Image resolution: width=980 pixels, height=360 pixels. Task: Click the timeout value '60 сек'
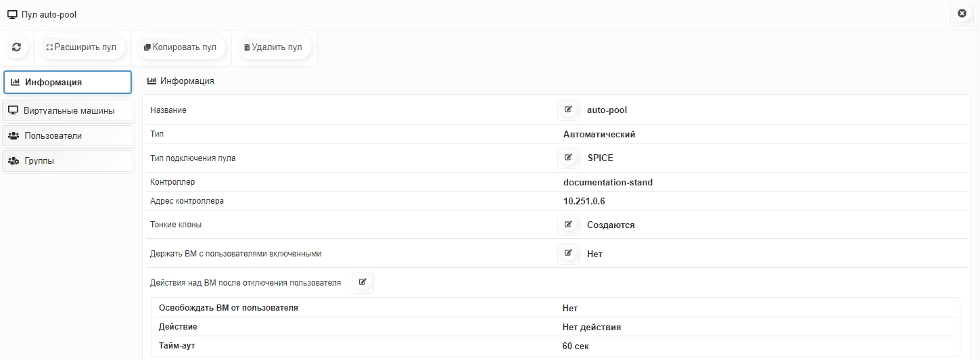[x=575, y=346]
